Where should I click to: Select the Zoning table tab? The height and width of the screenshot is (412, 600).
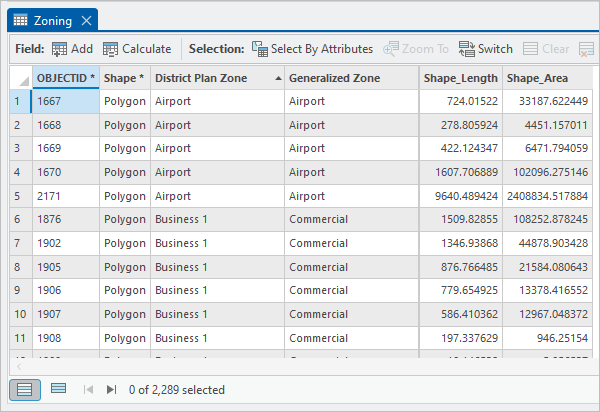click(45, 20)
